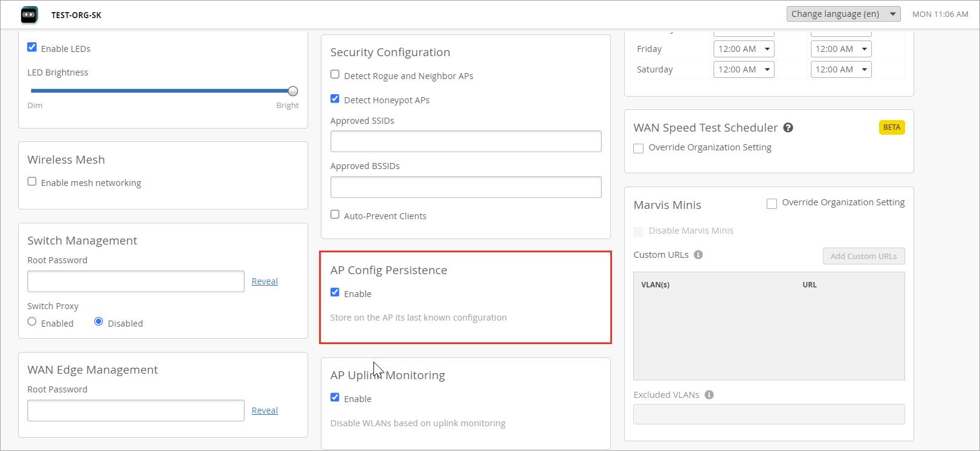Click the Approved SSIDs input field
Viewport: 980px width, 451px height.
point(465,141)
